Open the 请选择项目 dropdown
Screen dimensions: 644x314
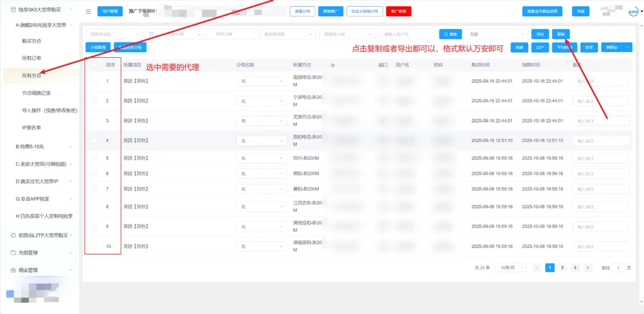coord(114,34)
